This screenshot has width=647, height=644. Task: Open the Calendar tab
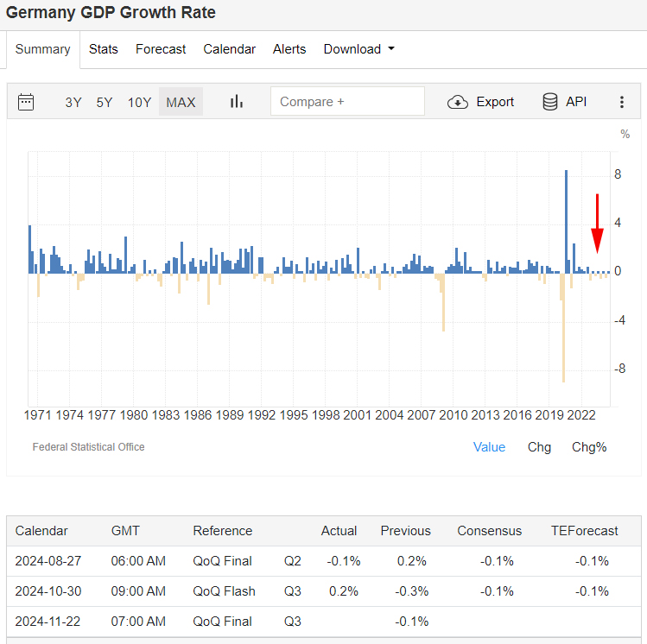click(230, 49)
